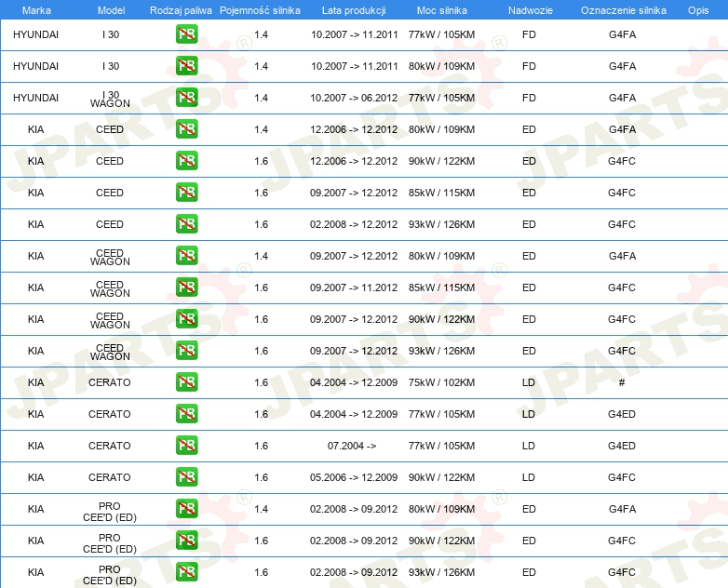Click 'FD' body code in I 30 Wagon row
The image size is (728, 588).
[529, 98]
